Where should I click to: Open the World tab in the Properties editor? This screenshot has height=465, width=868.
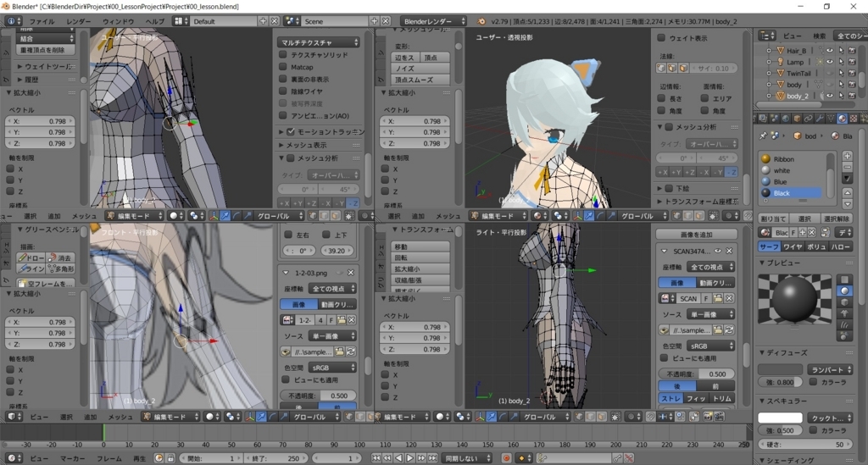(786, 119)
